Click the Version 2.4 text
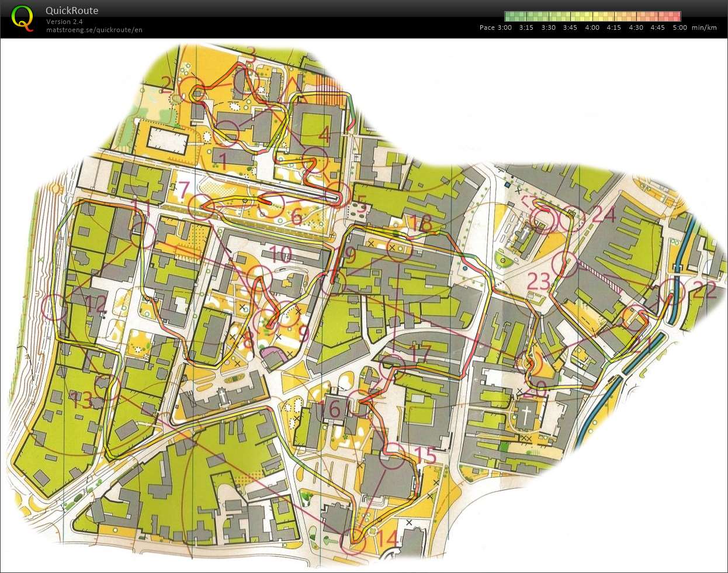Image resolution: width=728 pixels, height=573 pixels. click(x=64, y=22)
